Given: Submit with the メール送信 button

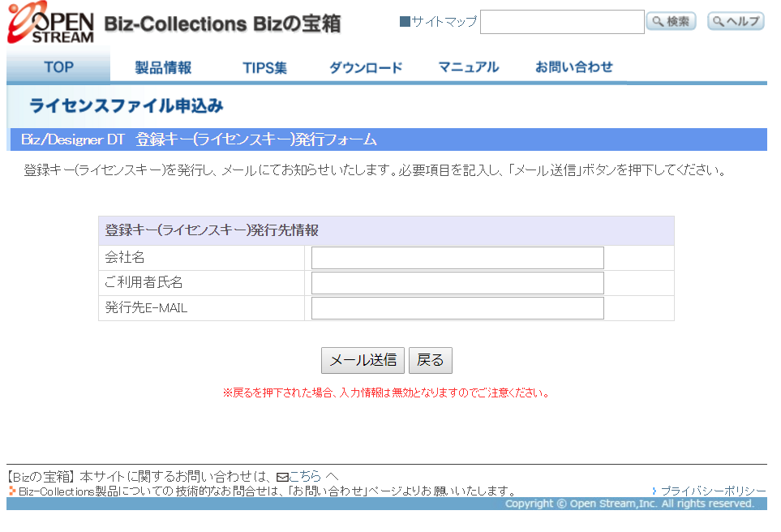Looking at the screenshot, I should 363,360.
